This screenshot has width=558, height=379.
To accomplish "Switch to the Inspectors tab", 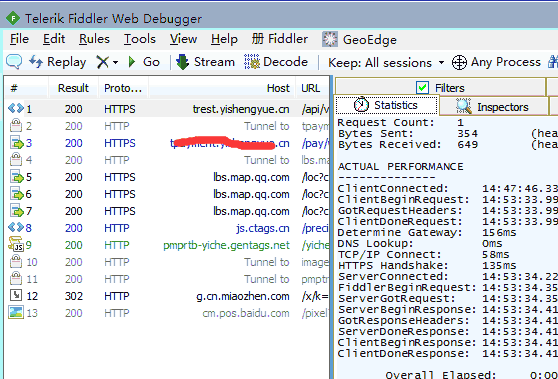I will tap(493, 107).
